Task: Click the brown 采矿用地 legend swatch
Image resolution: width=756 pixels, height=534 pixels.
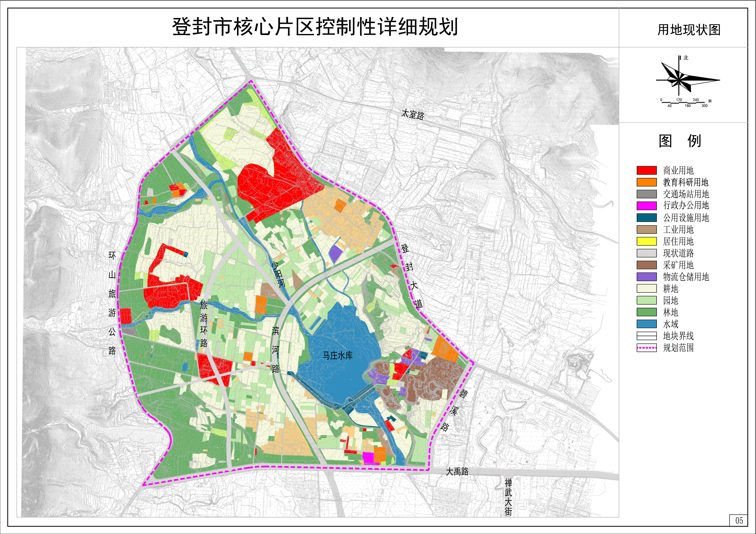Action: click(646, 265)
